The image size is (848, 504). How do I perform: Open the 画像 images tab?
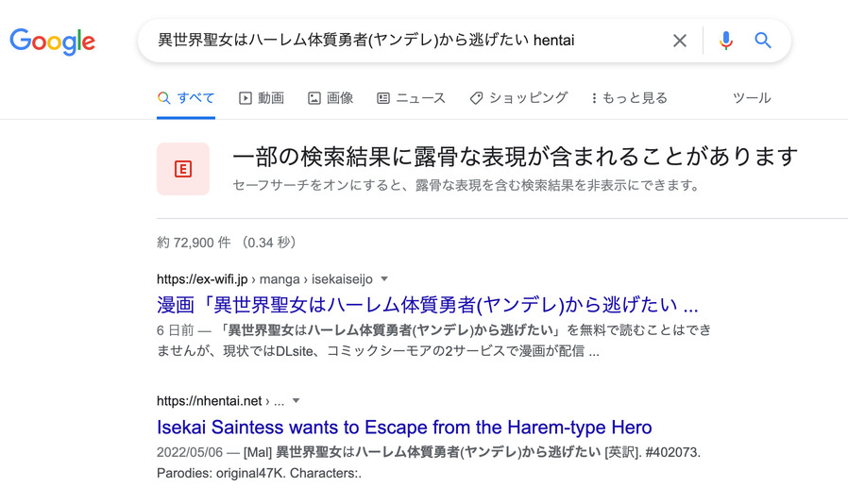coord(331,98)
